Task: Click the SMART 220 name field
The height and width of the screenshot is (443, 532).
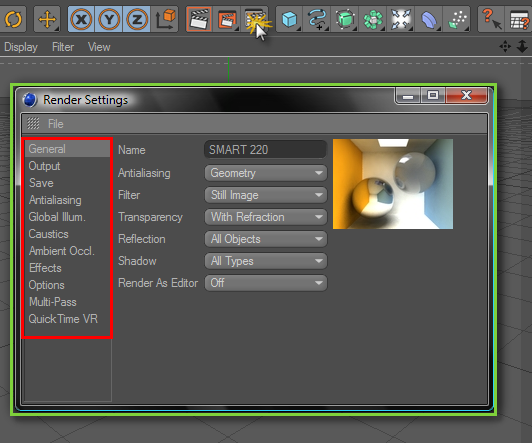Action: (265, 150)
